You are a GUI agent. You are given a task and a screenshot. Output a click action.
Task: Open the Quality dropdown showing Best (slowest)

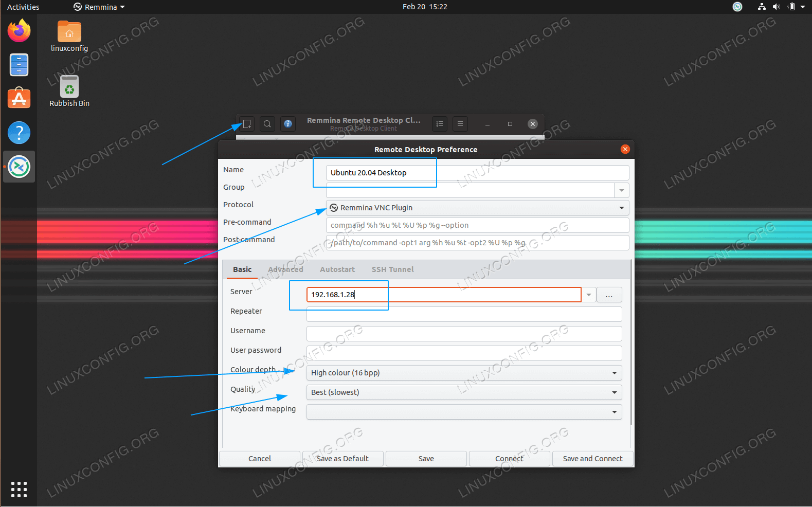tap(464, 392)
